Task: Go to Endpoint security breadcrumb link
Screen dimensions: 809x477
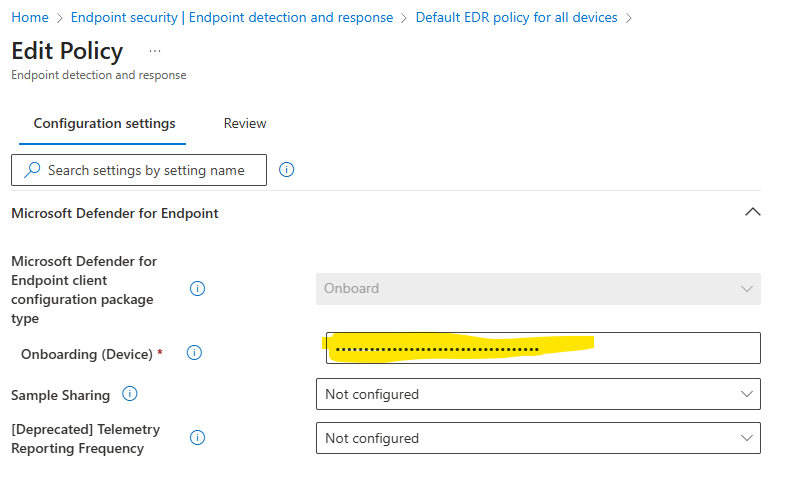Action: coord(232,18)
